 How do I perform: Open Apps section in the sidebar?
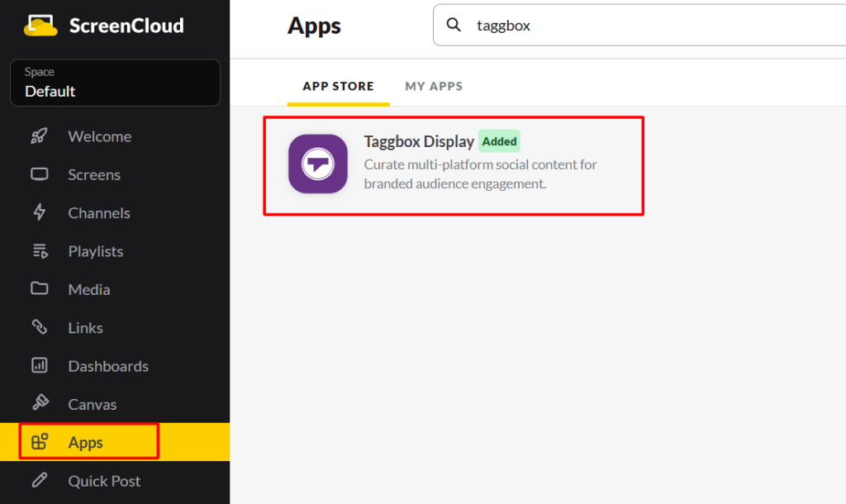(x=86, y=443)
